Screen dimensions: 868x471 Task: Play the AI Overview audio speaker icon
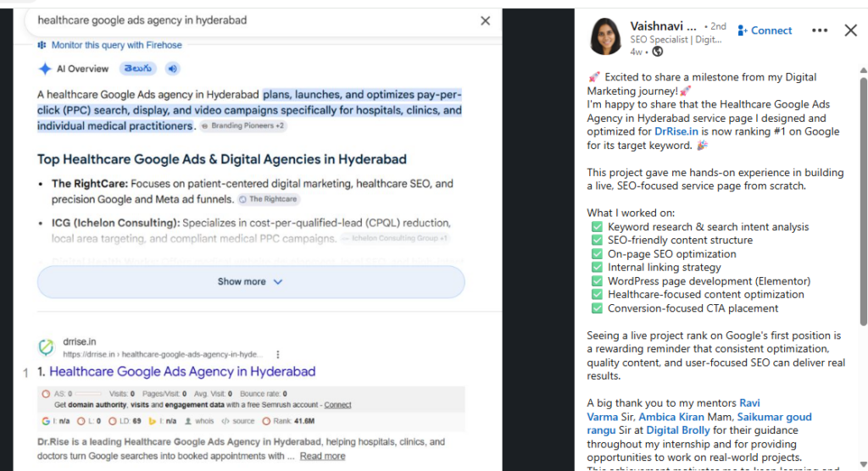pyautogui.click(x=172, y=69)
